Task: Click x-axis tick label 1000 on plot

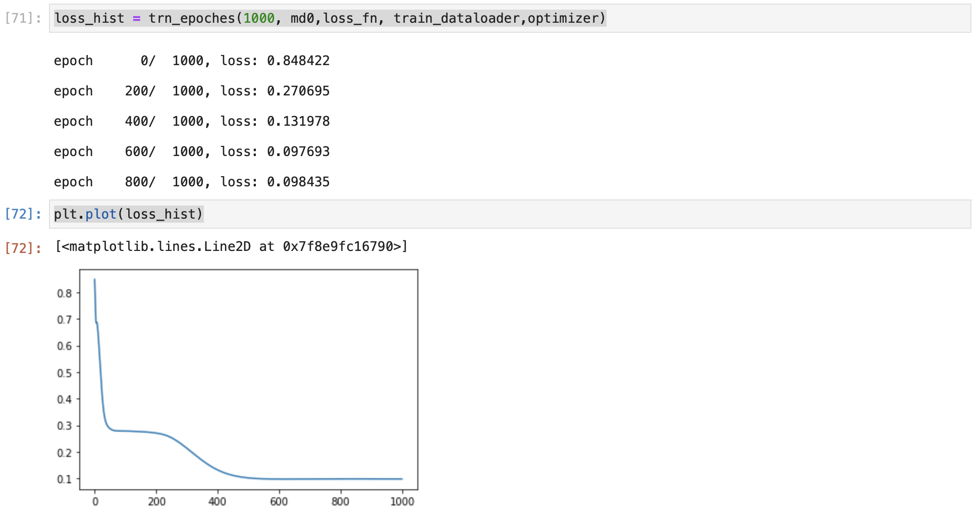Action: click(402, 501)
